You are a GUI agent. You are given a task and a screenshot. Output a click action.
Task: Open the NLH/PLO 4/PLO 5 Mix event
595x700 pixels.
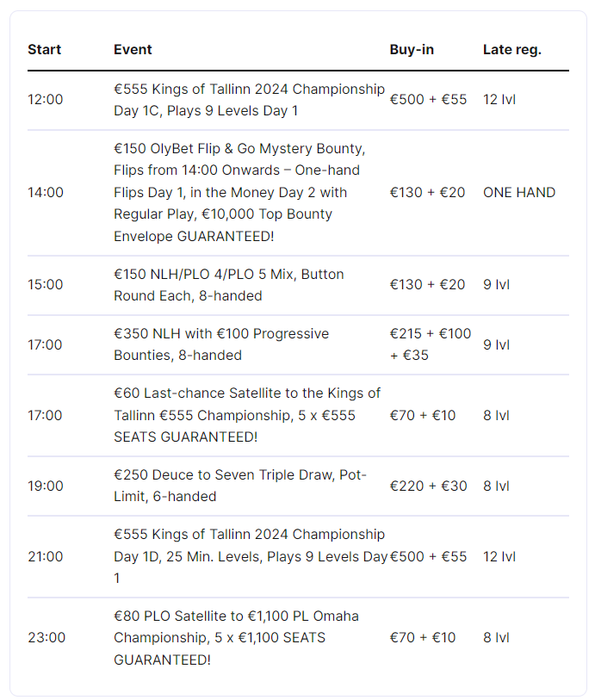pyautogui.click(x=229, y=285)
